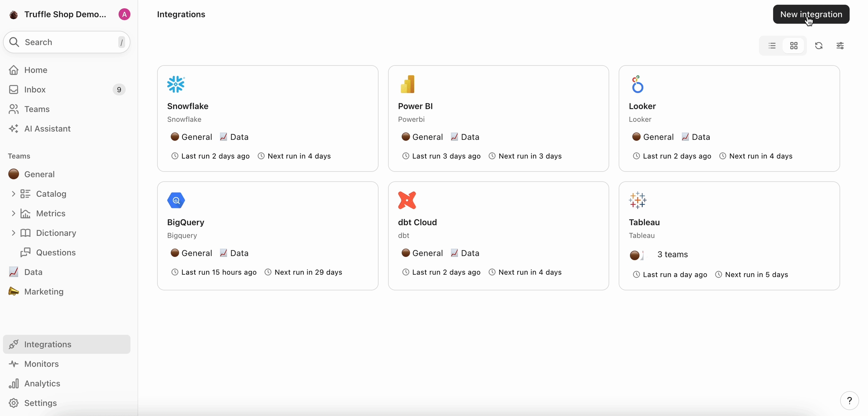Image resolution: width=868 pixels, height=416 pixels.
Task: Click the dbt Cloud logo icon
Action: click(x=407, y=200)
